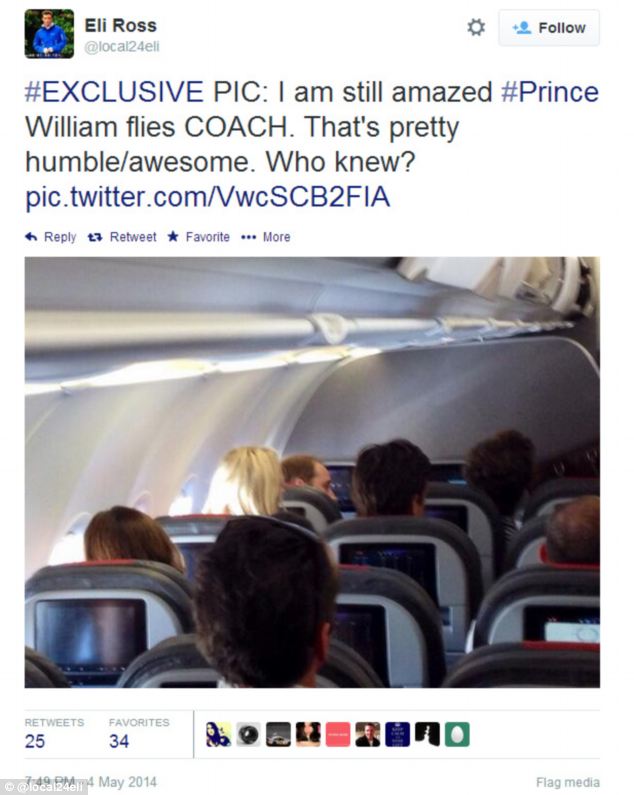Open the pic.twitter.com/VwcSCB2FIA link
Viewport: 634px width, 795px height.
[207, 197]
